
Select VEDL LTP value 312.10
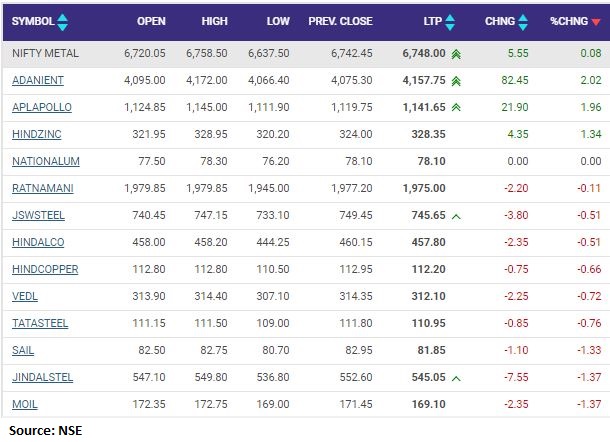tap(428, 296)
